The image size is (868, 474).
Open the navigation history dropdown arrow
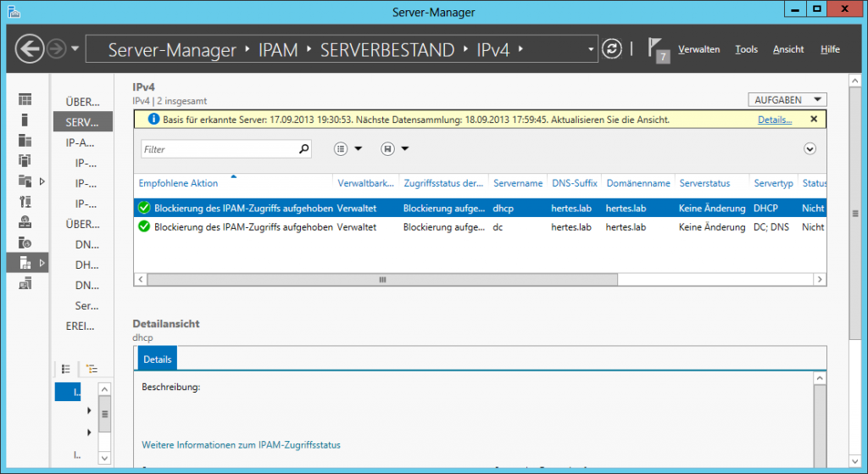(x=75, y=49)
